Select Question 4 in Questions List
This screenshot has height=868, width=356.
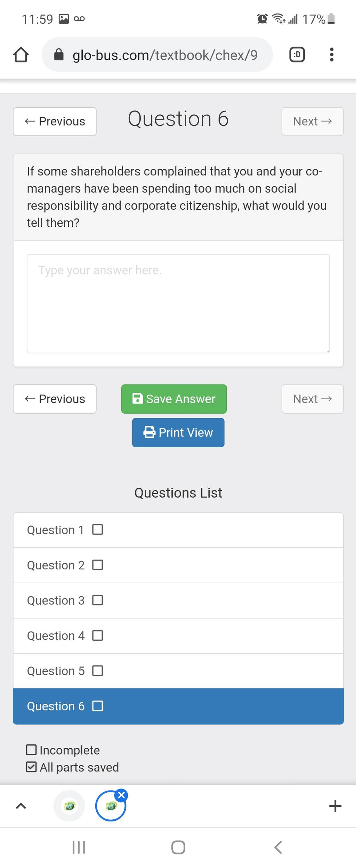[x=178, y=636]
